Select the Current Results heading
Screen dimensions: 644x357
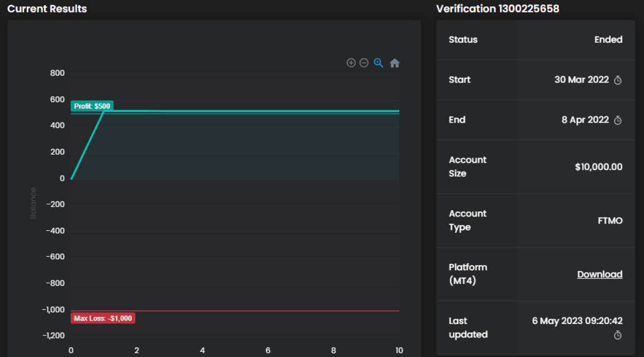[x=47, y=9]
